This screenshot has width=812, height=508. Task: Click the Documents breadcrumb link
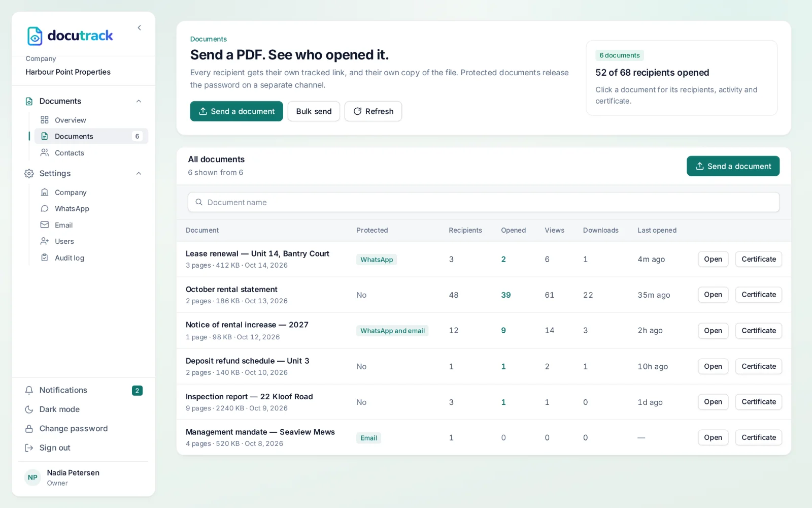(208, 39)
